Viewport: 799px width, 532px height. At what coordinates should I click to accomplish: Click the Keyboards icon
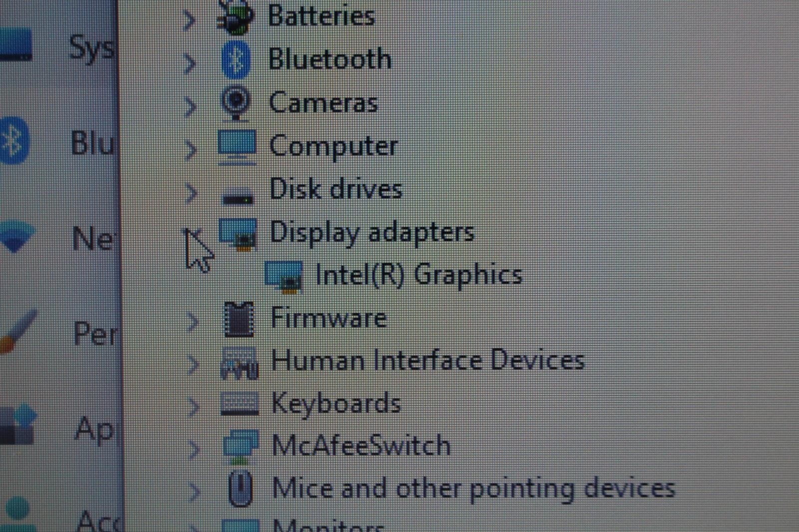click(x=240, y=404)
